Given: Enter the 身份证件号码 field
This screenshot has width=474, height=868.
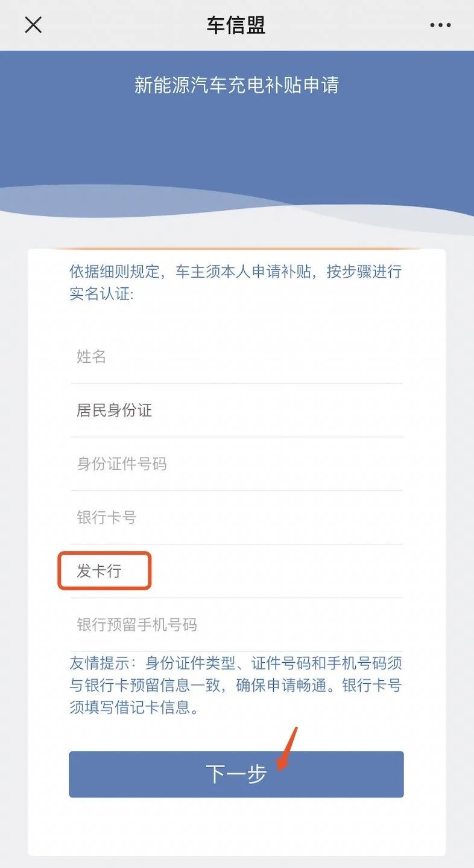Looking at the screenshot, I should point(236,464).
